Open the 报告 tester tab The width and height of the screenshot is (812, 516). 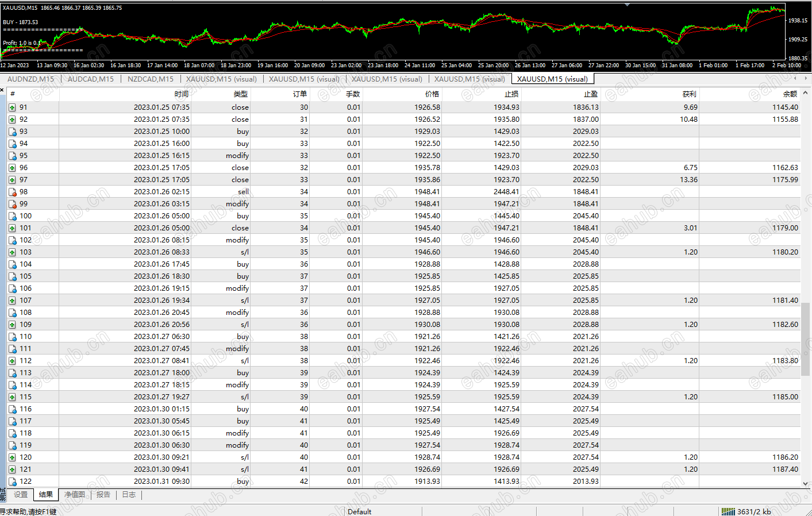point(103,495)
